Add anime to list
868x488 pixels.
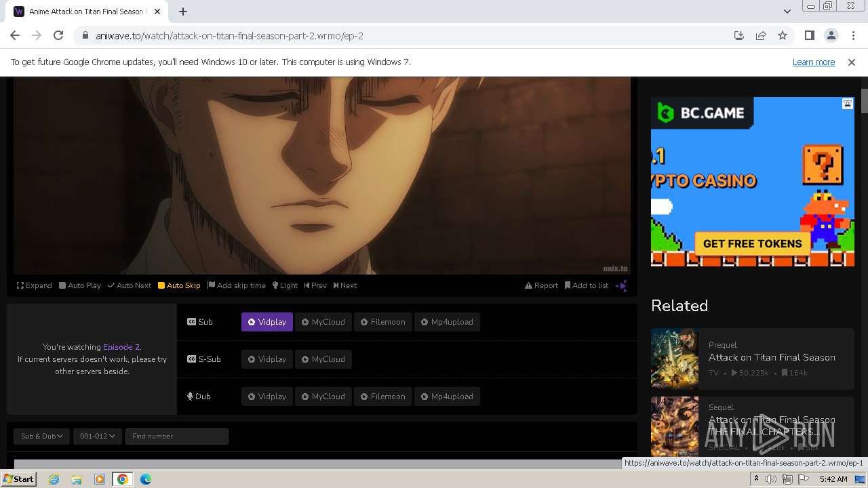[x=587, y=285]
